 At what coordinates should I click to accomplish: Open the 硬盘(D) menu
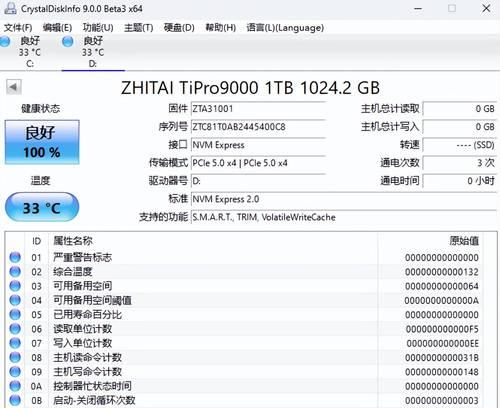[x=179, y=28]
